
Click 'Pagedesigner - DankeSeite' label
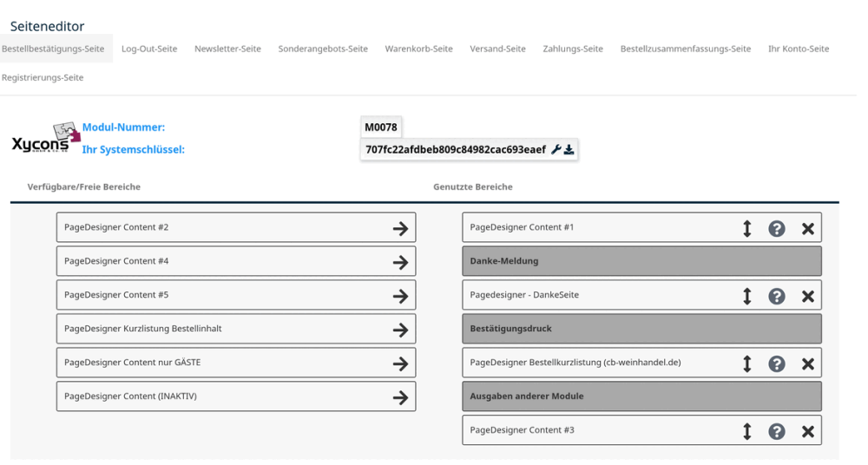524,294
